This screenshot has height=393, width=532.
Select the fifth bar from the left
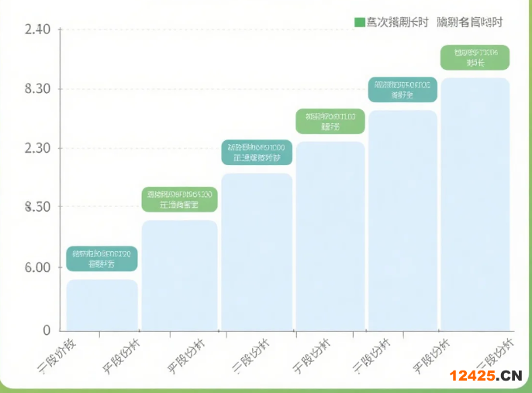(402, 221)
